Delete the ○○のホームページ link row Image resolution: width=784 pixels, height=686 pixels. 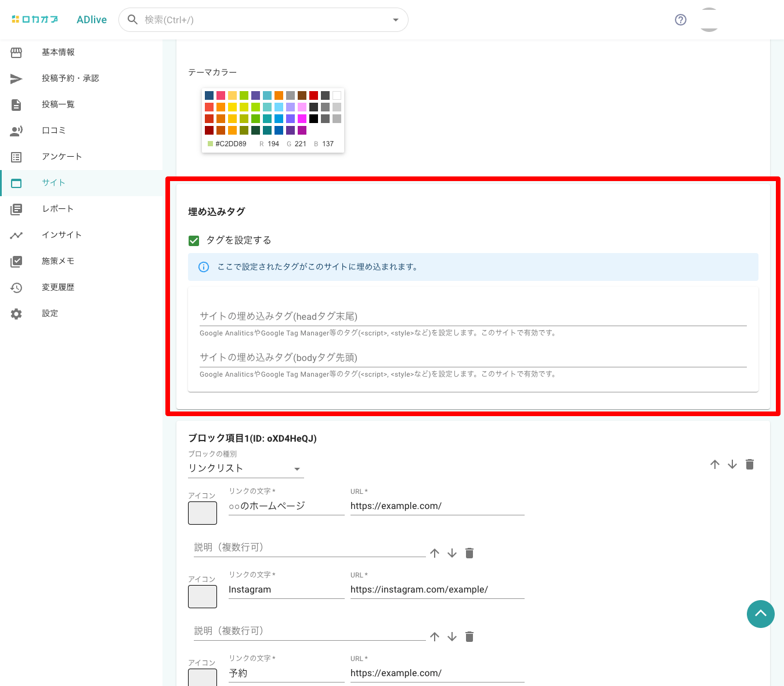[469, 553]
